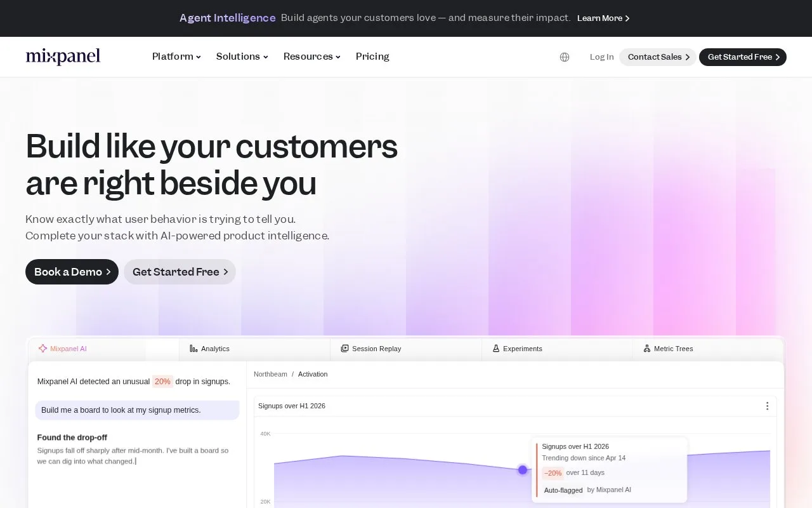Image resolution: width=812 pixels, height=508 pixels.
Task: Click the −20% badge in chart tooltip
Action: [x=553, y=473]
